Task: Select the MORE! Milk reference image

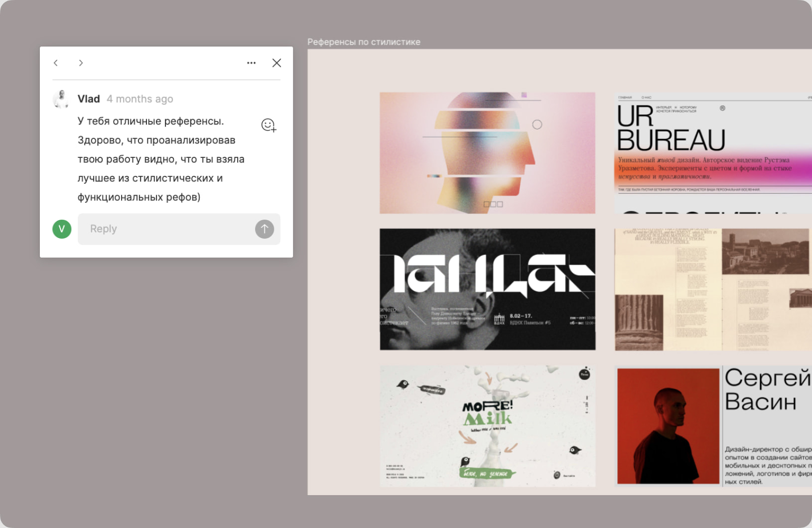Action: [x=487, y=426]
